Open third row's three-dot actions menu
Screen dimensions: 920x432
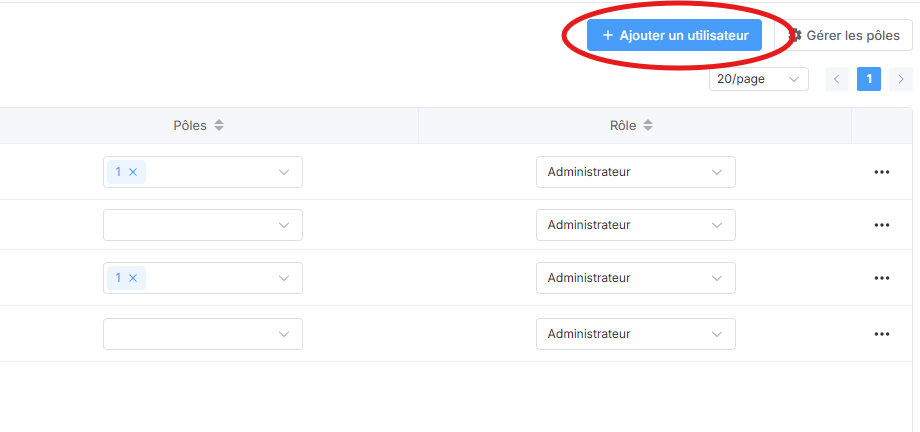(x=881, y=278)
